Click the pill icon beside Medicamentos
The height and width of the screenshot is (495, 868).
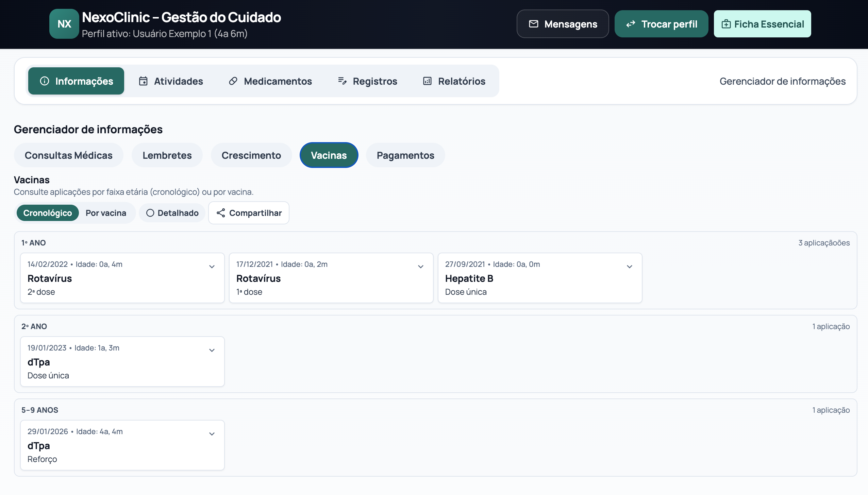pyautogui.click(x=233, y=81)
